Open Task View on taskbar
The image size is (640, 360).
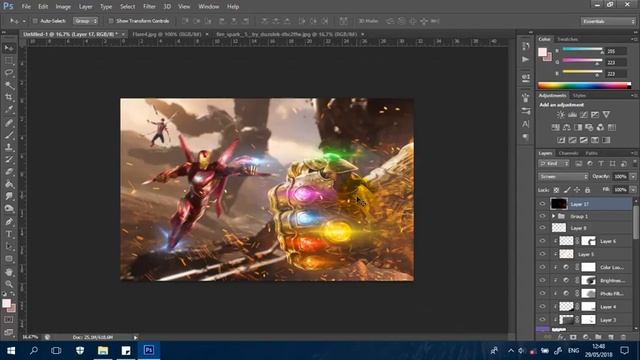[x=56, y=351]
